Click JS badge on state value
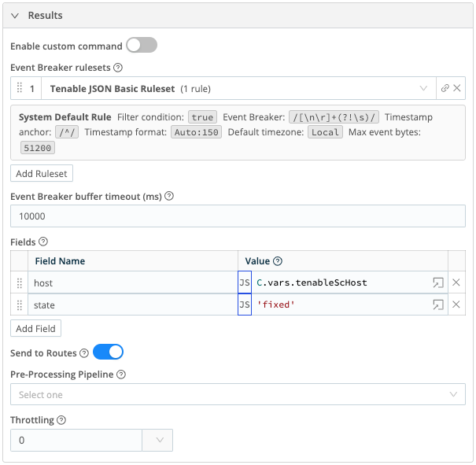The height and width of the screenshot is (465, 476). tap(245, 304)
